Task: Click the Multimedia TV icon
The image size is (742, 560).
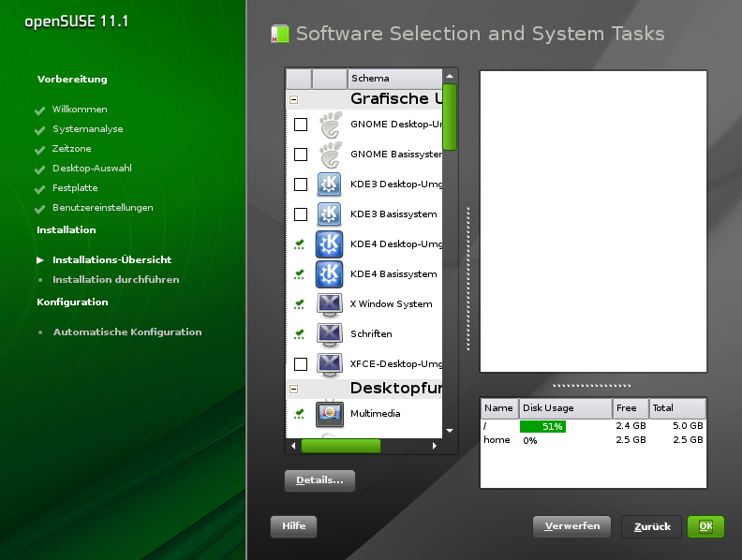Action: (x=330, y=413)
